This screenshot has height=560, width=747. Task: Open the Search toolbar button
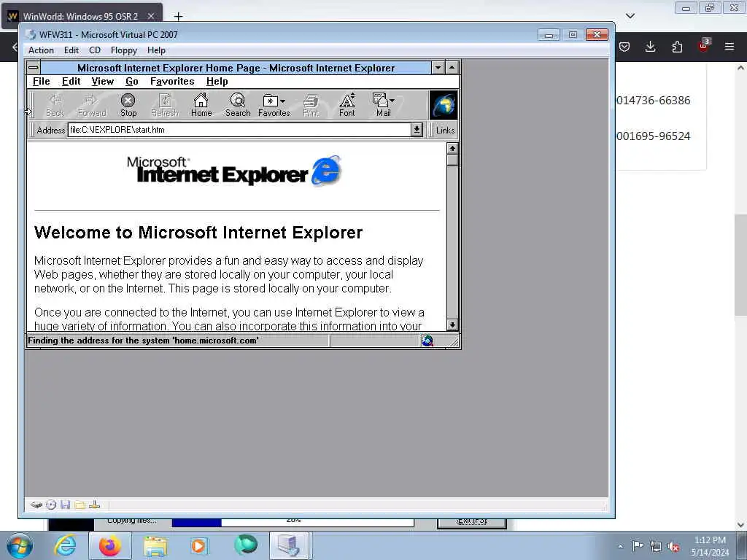[x=238, y=105]
